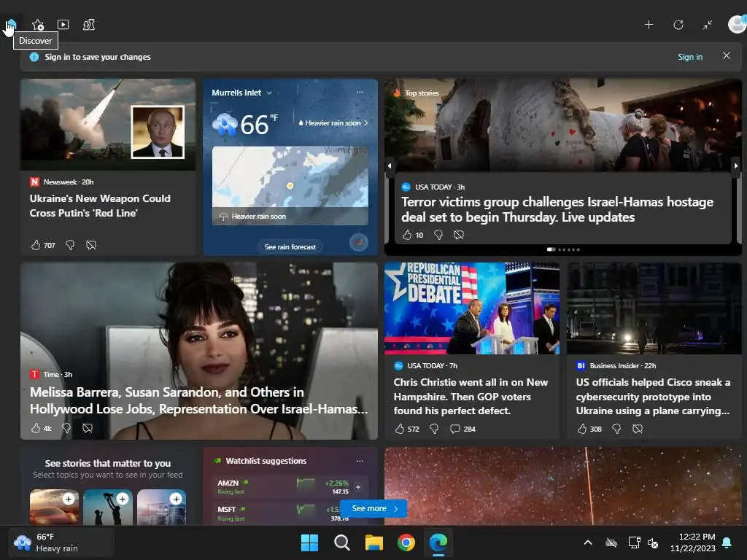
Task: Open US officials helped Cisco article
Action: pyautogui.click(x=653, y=396)
